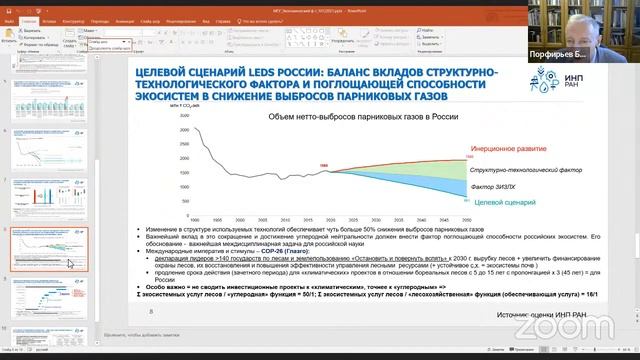
Task: Open the Review (Рецензирование) ribbon tab
Action: pyautogui.click(x=181, y=21)
